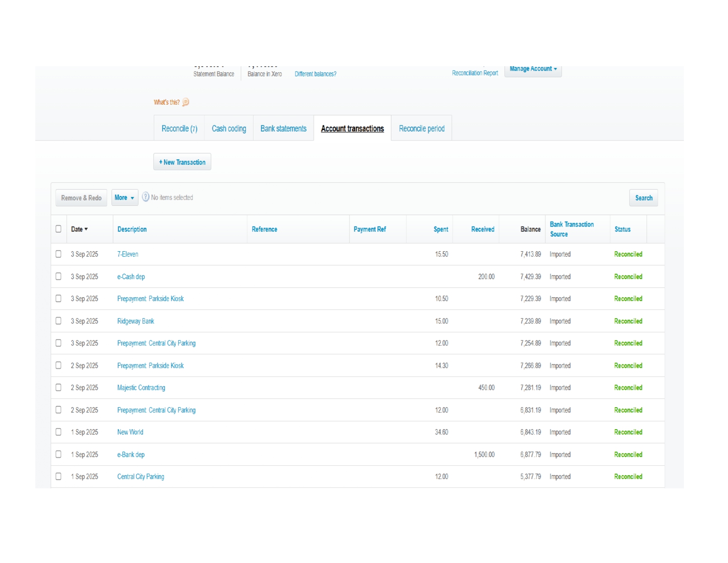This screenshot has height=563, width=728.
Task: Click the help question mark icon
Action: pos(146,197)
